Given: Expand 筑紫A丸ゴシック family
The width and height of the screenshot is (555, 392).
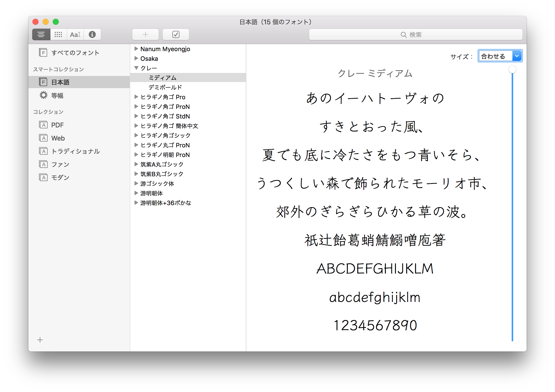Looking at the screenshot, I should 136,164.
